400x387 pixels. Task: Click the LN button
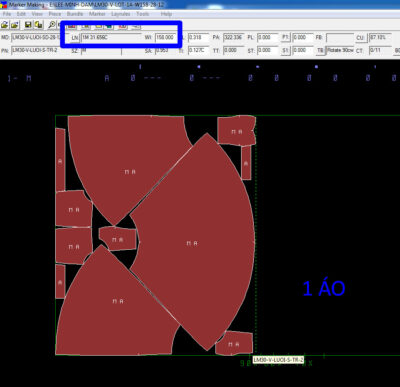point(75,38)
